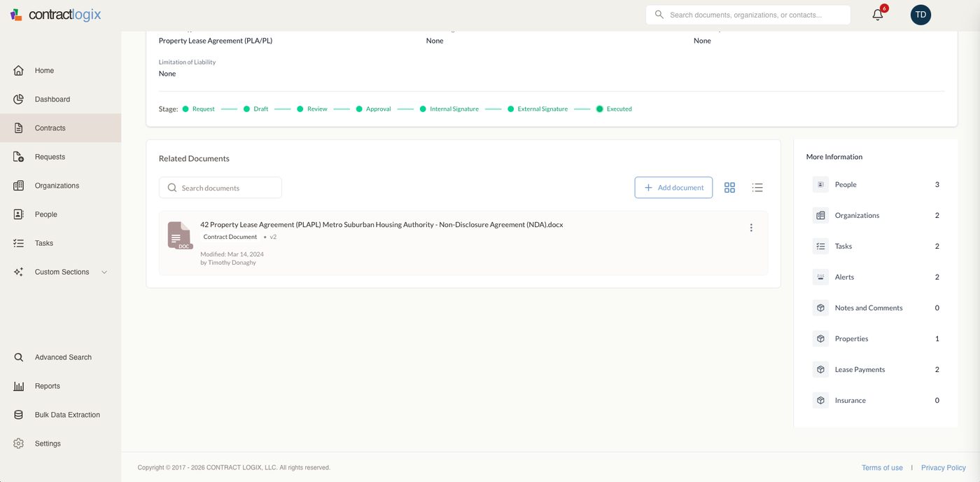Click the Settings gear icon
Image resolution: width=980 pixels, height=482 pixels.
pyautogui.click(x=19, y=443)
